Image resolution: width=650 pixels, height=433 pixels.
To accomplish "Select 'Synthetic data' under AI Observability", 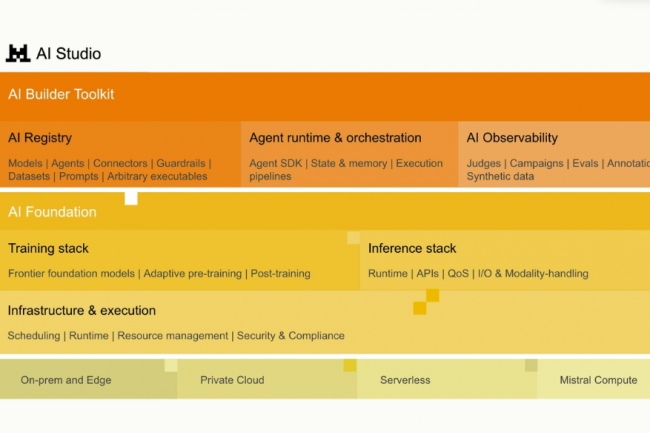I will coord(500,176).
